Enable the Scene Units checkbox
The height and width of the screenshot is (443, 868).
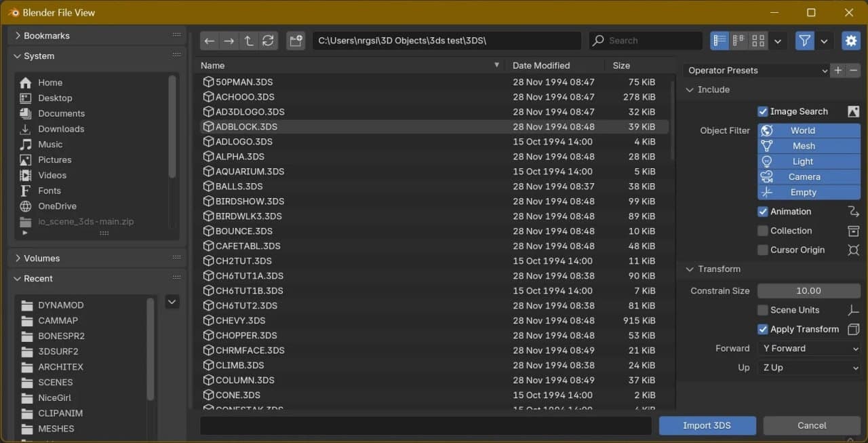(763, 310)
